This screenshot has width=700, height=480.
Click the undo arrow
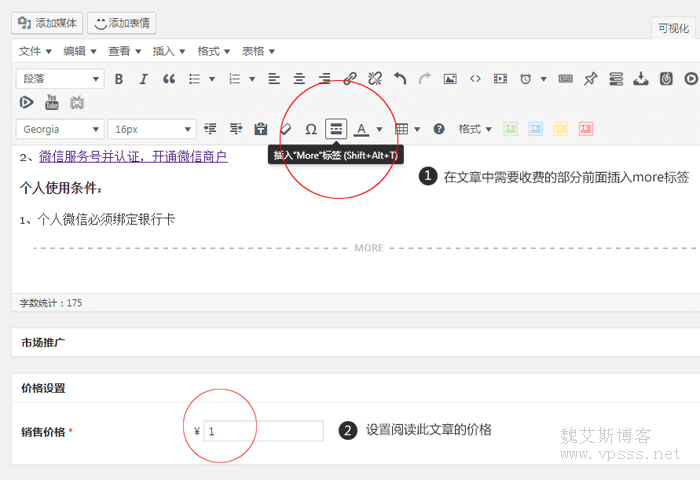400,78
